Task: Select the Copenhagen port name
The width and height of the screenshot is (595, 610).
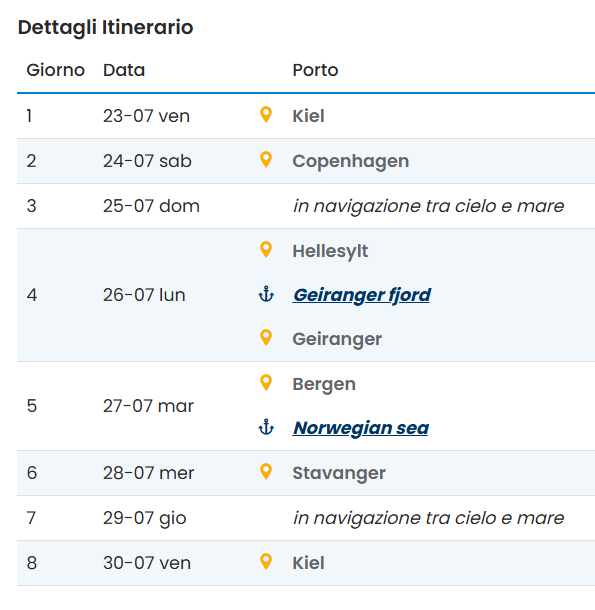Action: tap(351, 161)
